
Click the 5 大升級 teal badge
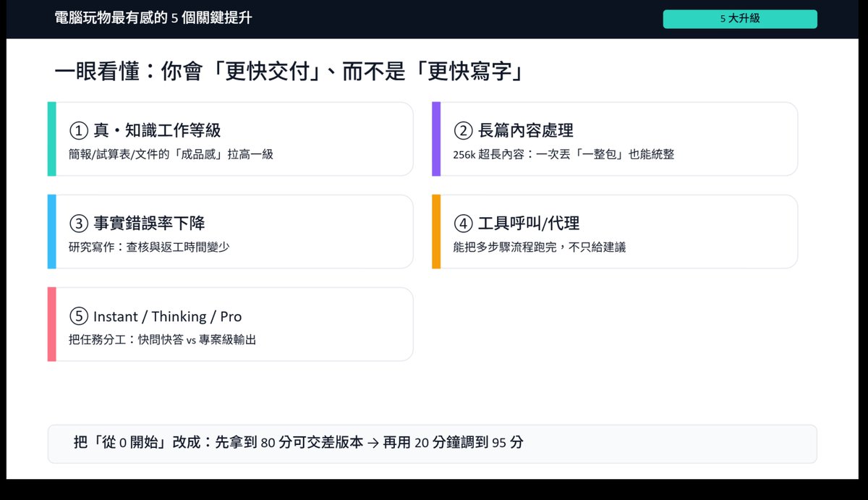[740, 19]
